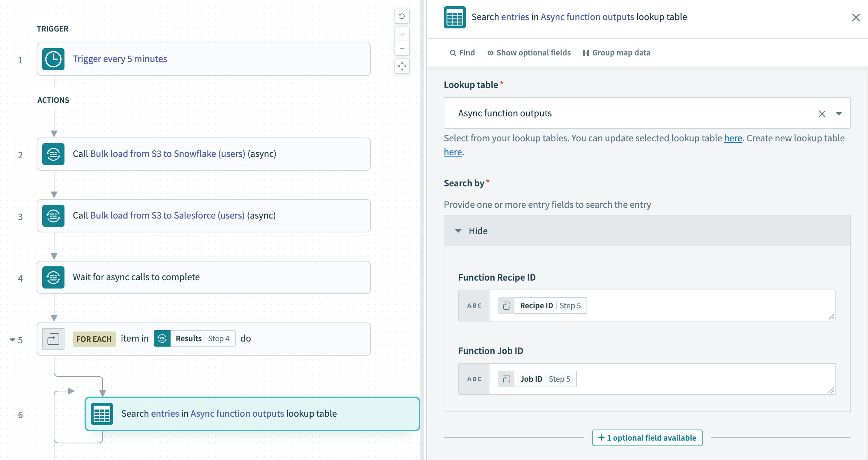Open the Lookup table dropdown arrow
This screenshot has height=460, width=868.
839,114
